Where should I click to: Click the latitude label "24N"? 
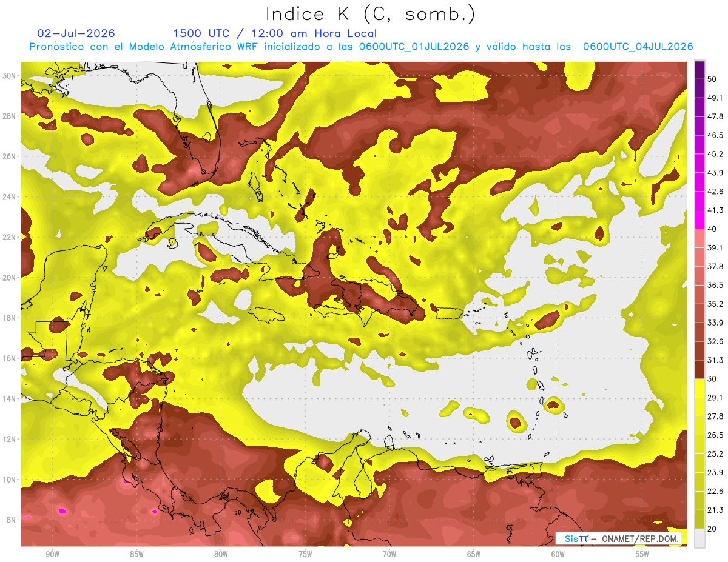pos(9,197)
